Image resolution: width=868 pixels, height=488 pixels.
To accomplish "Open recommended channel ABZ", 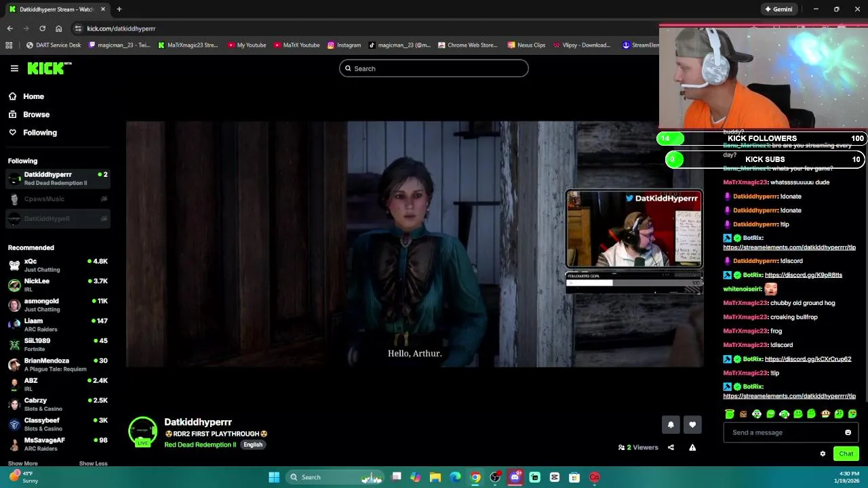I will tap(58, 384).
